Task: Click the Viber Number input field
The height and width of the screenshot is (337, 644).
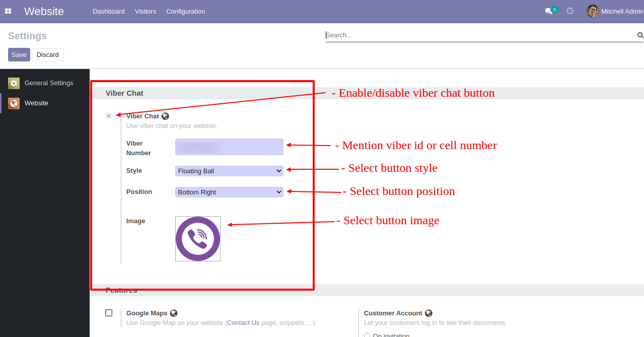Action: coord(229,147)
